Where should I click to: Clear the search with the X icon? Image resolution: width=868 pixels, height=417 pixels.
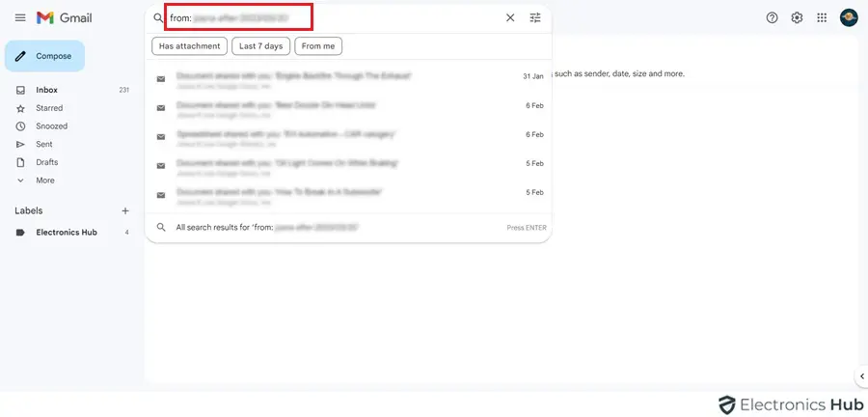click(510, 17)
